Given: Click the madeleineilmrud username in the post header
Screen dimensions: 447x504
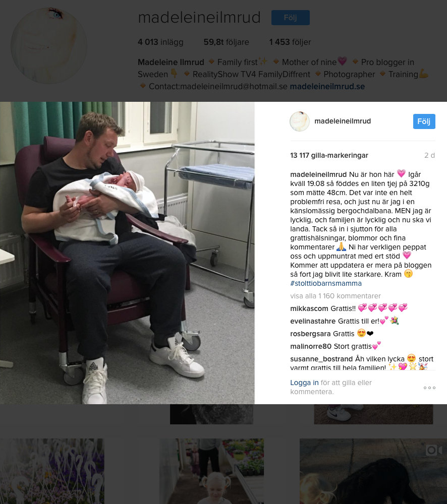Looking at the screenshot, I should [x=343, y=121].
